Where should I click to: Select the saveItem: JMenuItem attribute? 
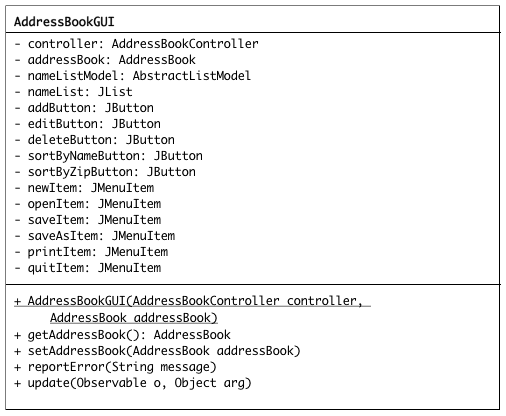(x=88, y=220)
